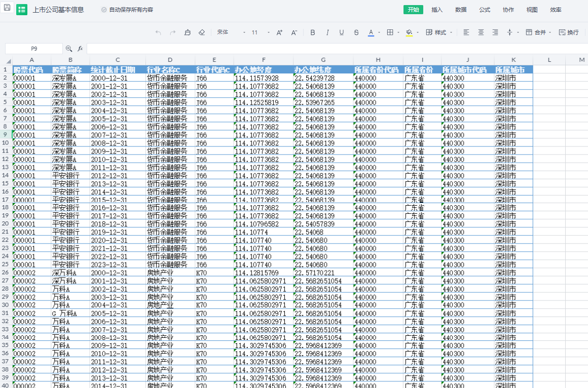Toggle italic formatting
The width and height of the screenshot is (588, 388).
coord(327,32)
